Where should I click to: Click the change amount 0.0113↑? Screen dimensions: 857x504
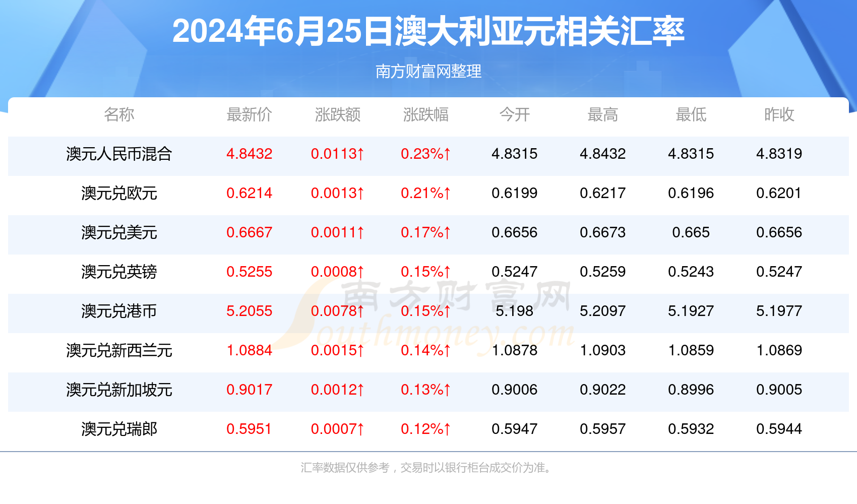(x=338, y=154)
